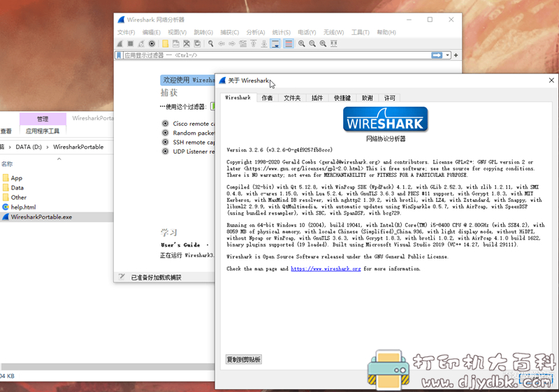Click the expert information icon in status bar
This screenshot has height=392, width=559.
122,277
